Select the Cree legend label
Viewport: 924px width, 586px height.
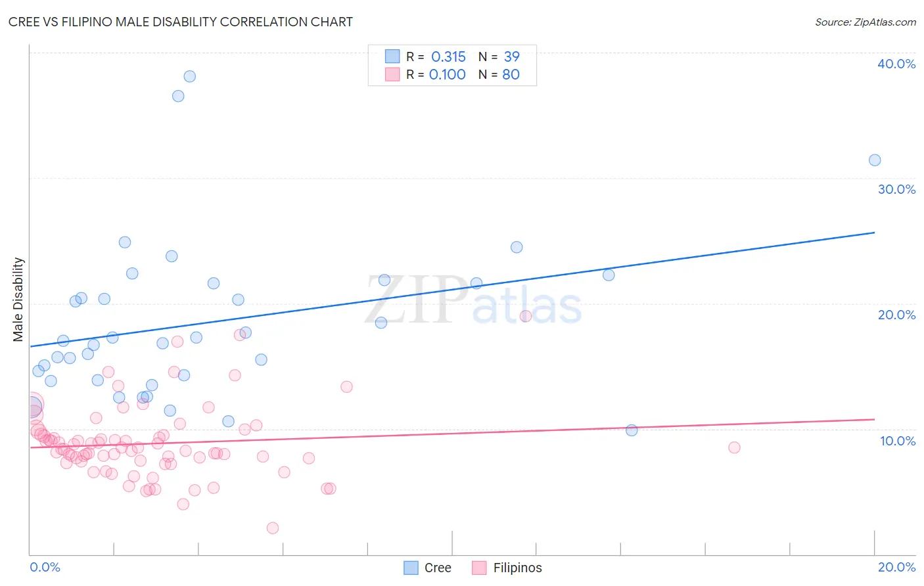pyautogui.click(x=438, y=568)
